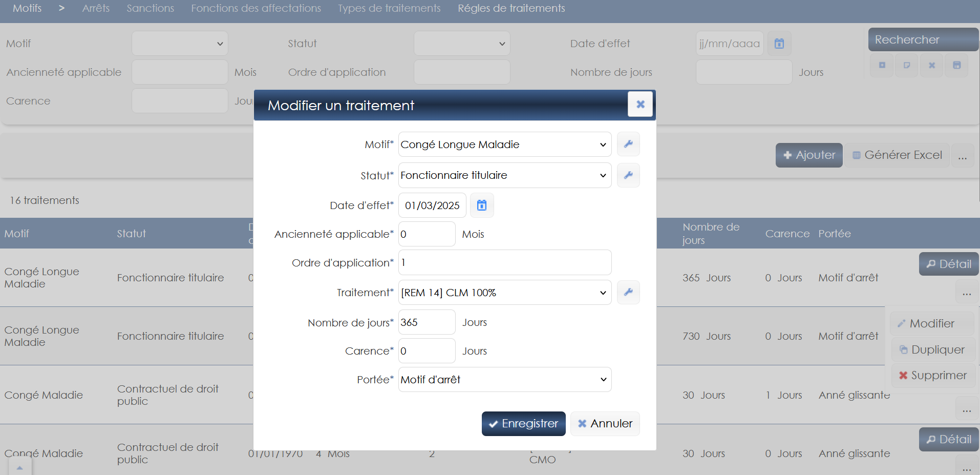Viewport: 980px width, 475px height.
Task: Choose Dupliquer from the row context menu
Action: (932, 349)
